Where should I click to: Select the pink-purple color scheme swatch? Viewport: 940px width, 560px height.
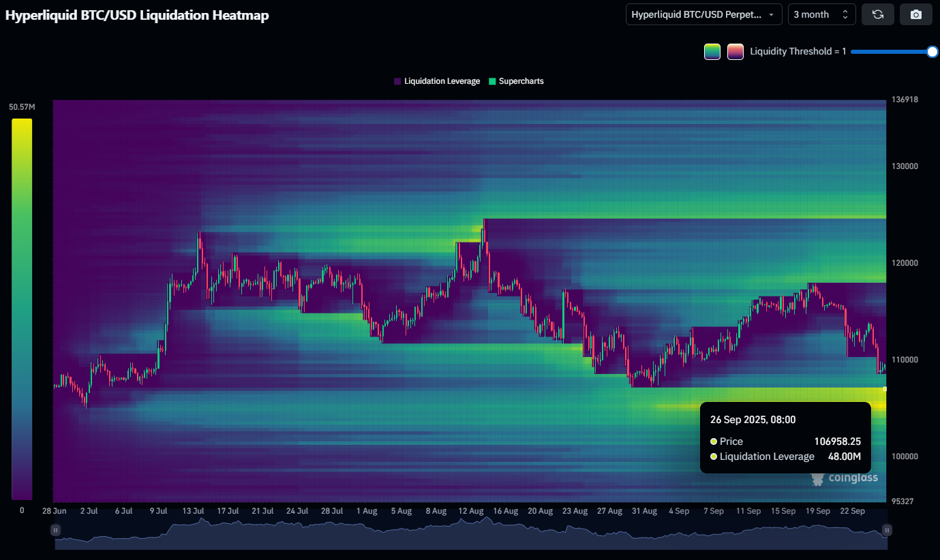pos(735,52)
